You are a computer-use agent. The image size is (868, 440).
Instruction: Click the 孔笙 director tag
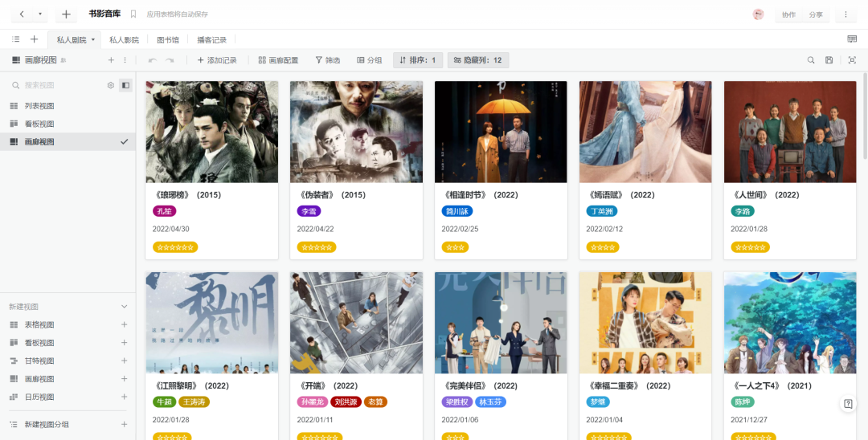(x=164, y=211)
